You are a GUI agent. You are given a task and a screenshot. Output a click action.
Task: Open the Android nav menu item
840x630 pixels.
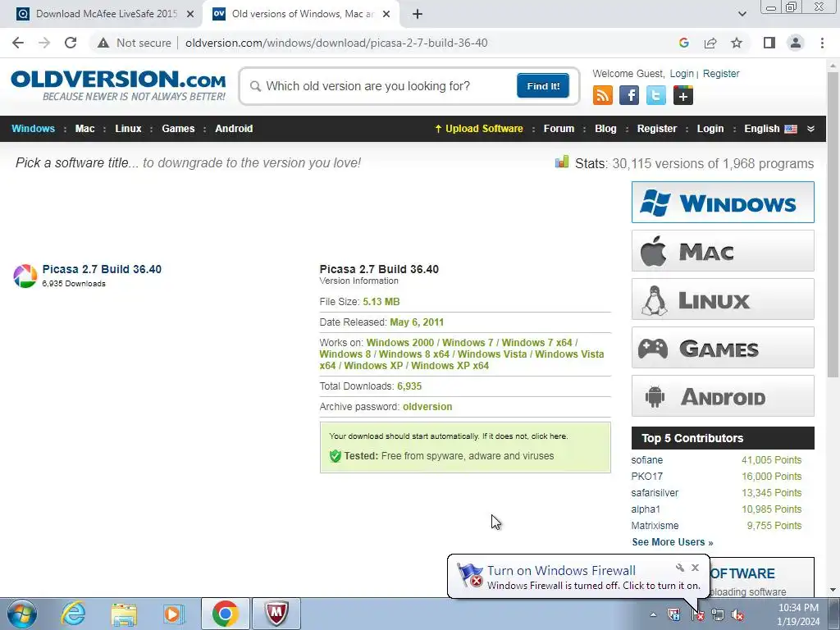pyautogui.click(x=234, y=129)
